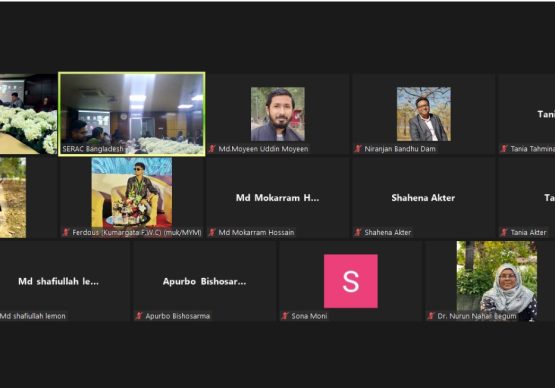The height and width of the screenshot is (388, 555).
Task: Click muted mic icon beside Apurbo Bishosarma
Action: 139,316
